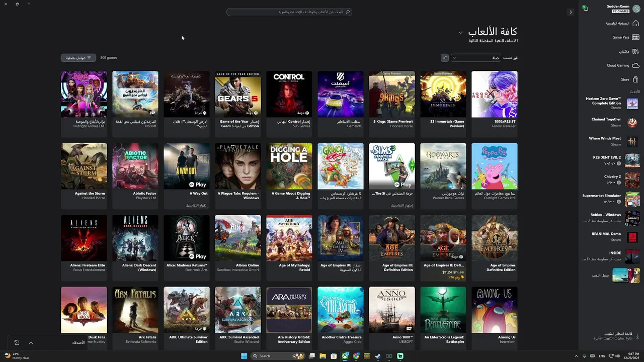
Task: Open the installation queue download icon
Action: pyautogui.click(x=637, y=336)
